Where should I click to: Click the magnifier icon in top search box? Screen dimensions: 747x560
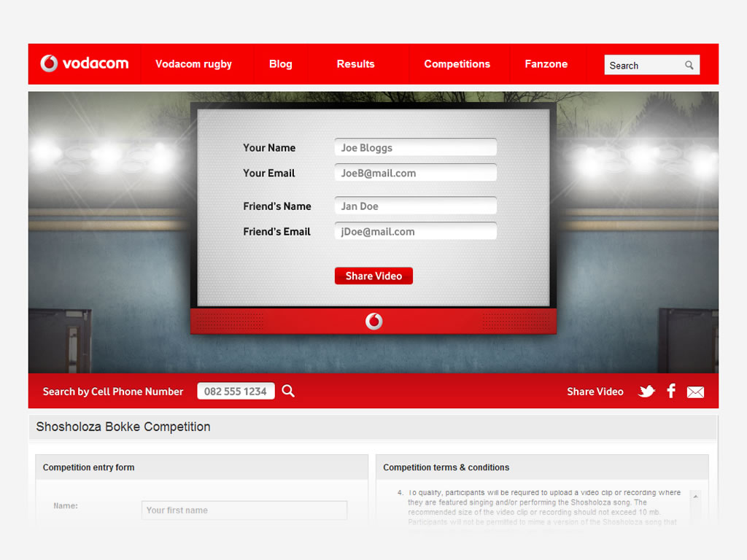(689, 65)
